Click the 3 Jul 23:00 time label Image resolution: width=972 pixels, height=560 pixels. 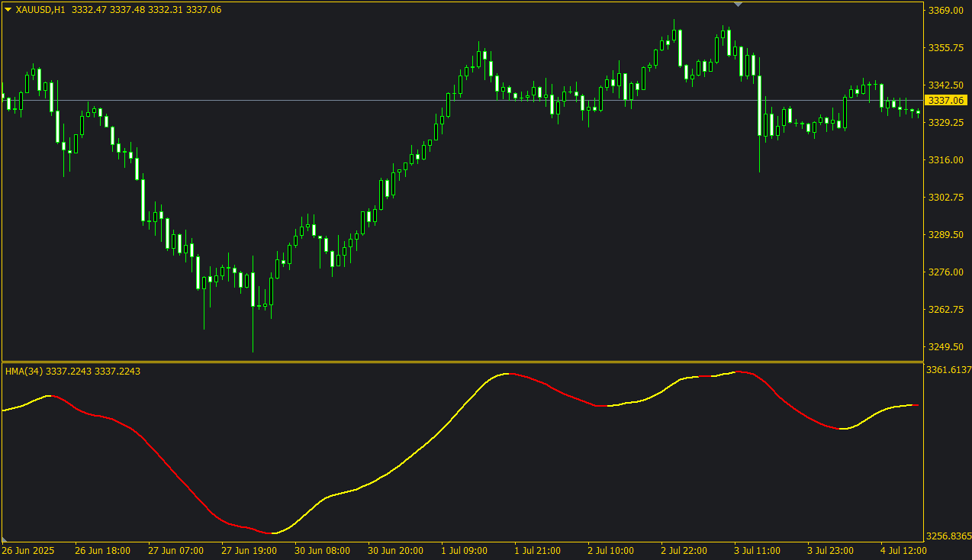click(x=830, y=551)
